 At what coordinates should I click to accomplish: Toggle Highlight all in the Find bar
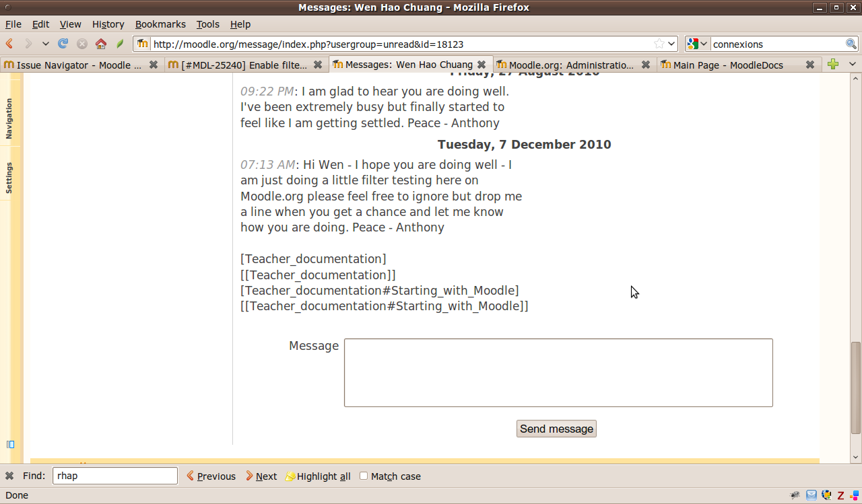tap(318, 476)
